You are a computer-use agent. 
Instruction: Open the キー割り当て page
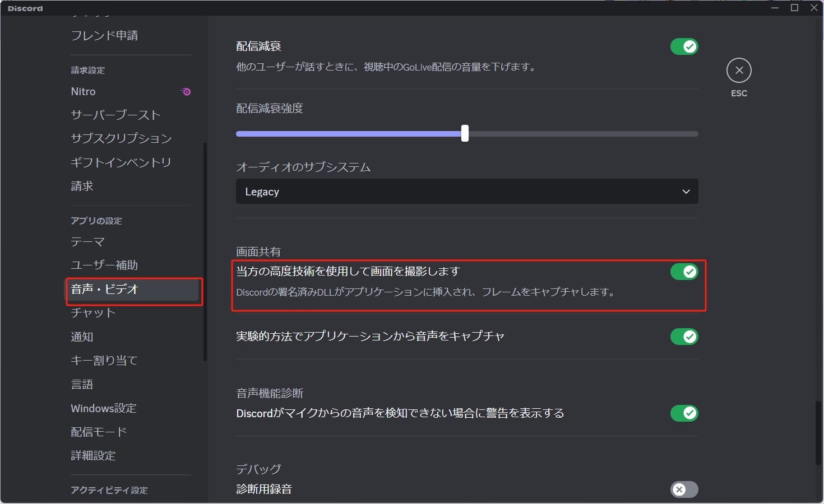coord(104,360)
